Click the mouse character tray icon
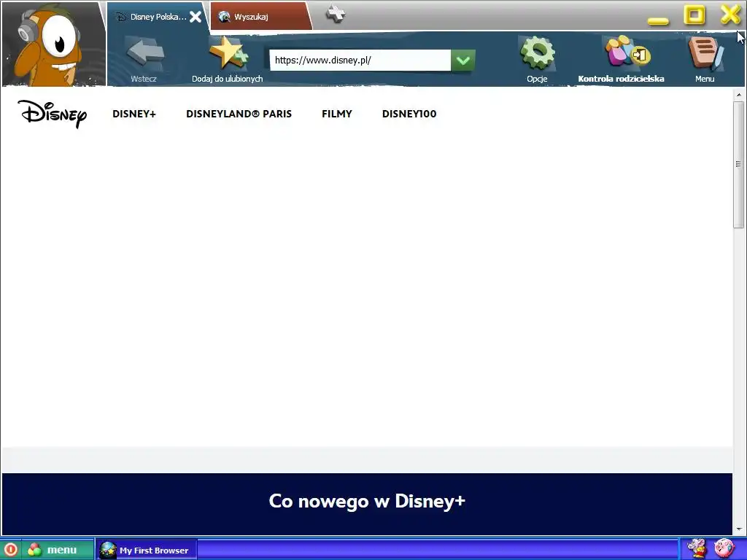 697,549
